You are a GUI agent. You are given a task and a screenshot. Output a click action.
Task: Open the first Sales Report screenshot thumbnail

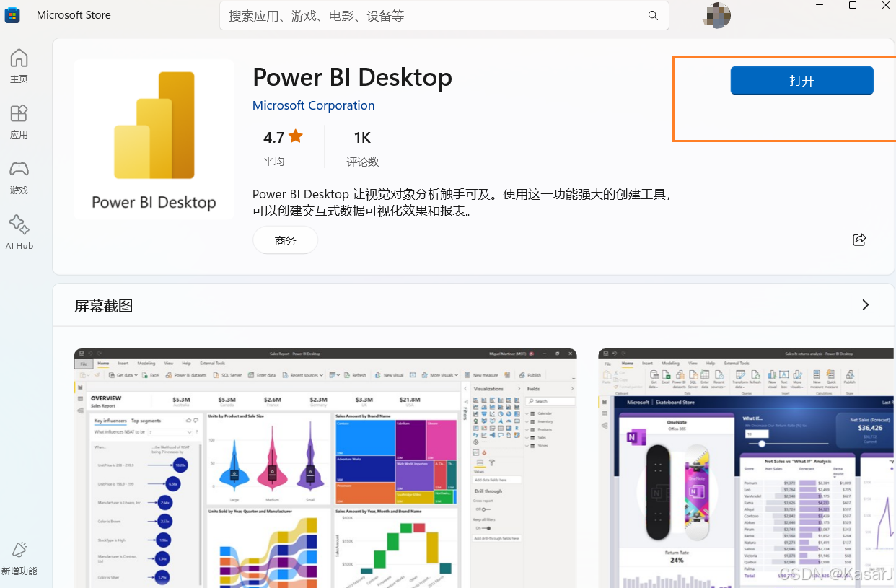coord(325,468)
